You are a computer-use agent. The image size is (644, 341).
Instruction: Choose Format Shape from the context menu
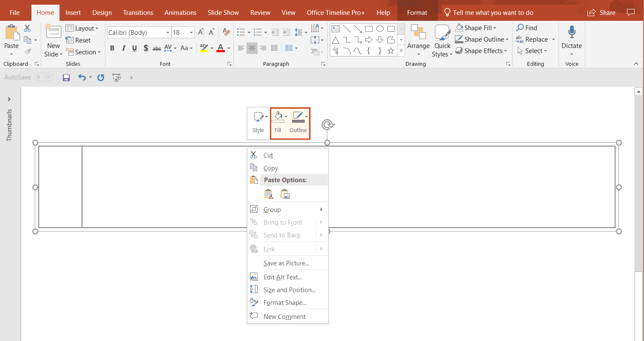coord(284,302)
